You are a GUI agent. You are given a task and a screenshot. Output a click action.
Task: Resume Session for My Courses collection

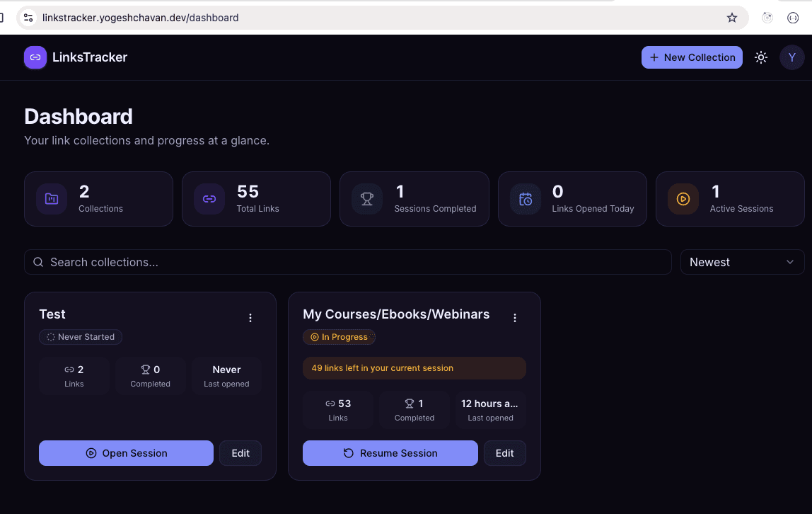pos(390,453)
